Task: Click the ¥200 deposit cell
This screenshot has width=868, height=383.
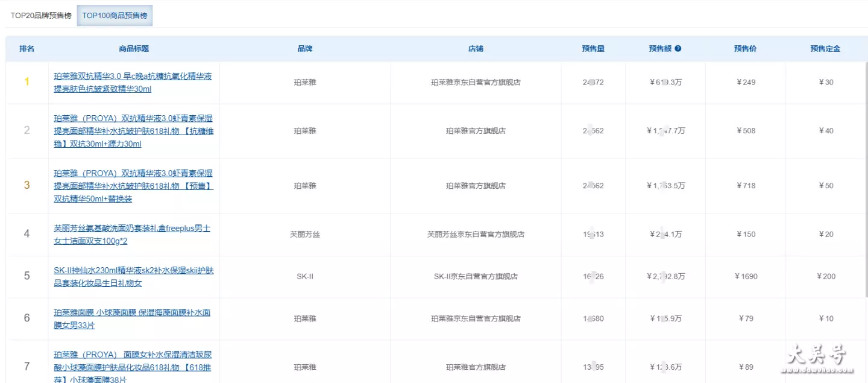Action: 826,277
